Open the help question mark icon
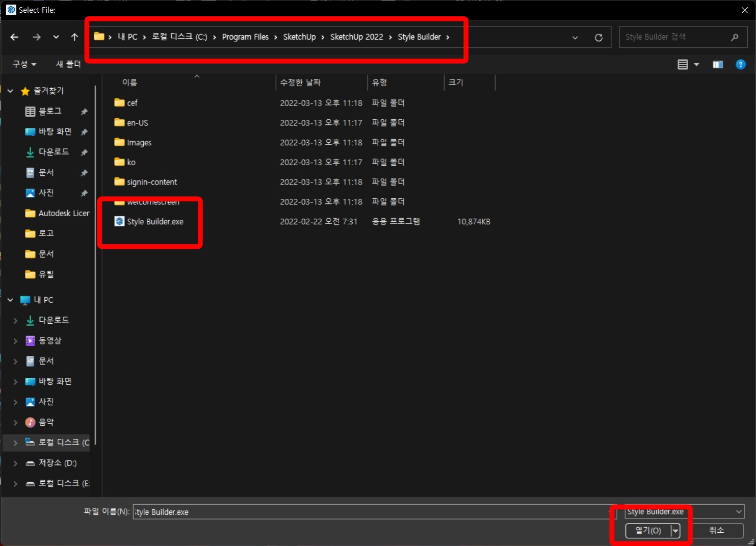 tap(741, 64)
